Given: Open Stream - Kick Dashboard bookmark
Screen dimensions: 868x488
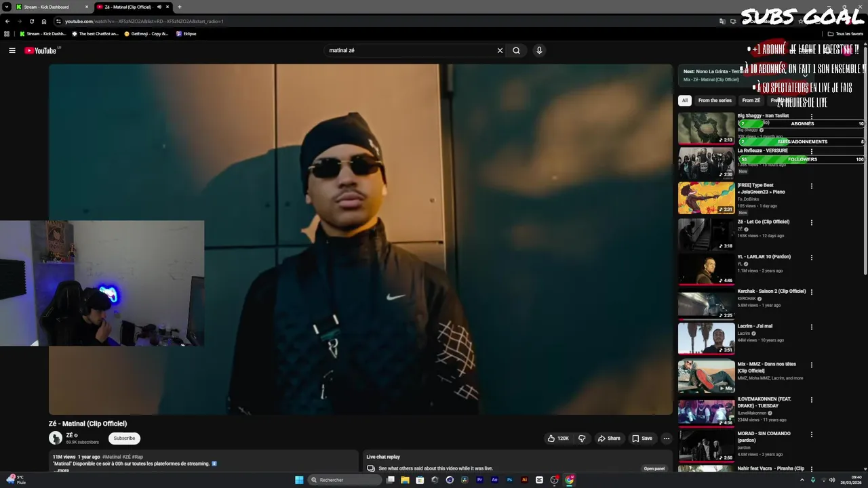Looking at the screenshot, I should (x=43, y=33).
